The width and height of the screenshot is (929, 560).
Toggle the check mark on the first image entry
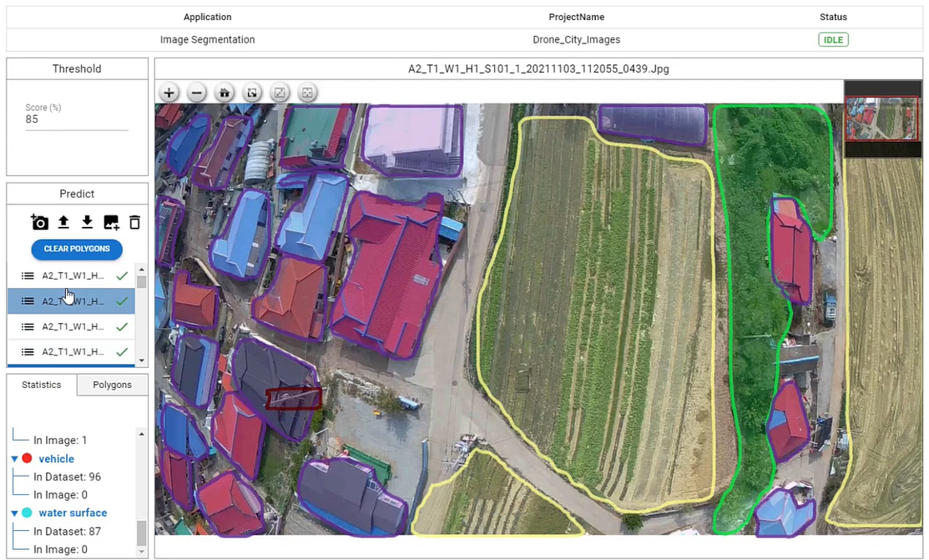(x=122, y=275)
